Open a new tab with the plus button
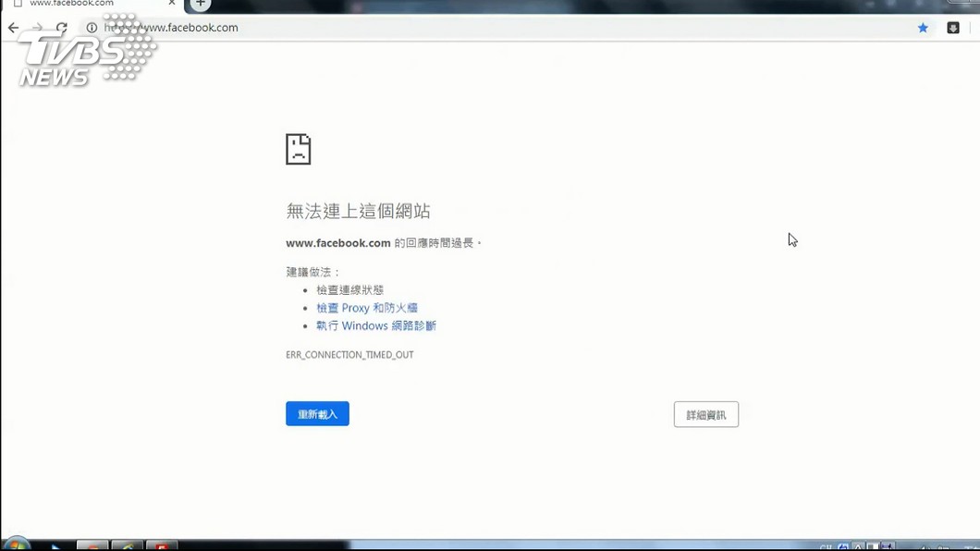The image size is (980, 551). click(x=200, y=4)
